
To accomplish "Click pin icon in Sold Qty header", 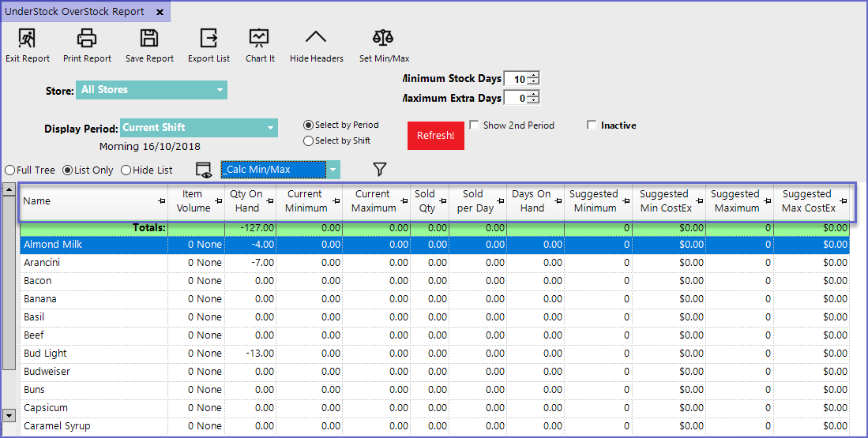I will [443, 200].
